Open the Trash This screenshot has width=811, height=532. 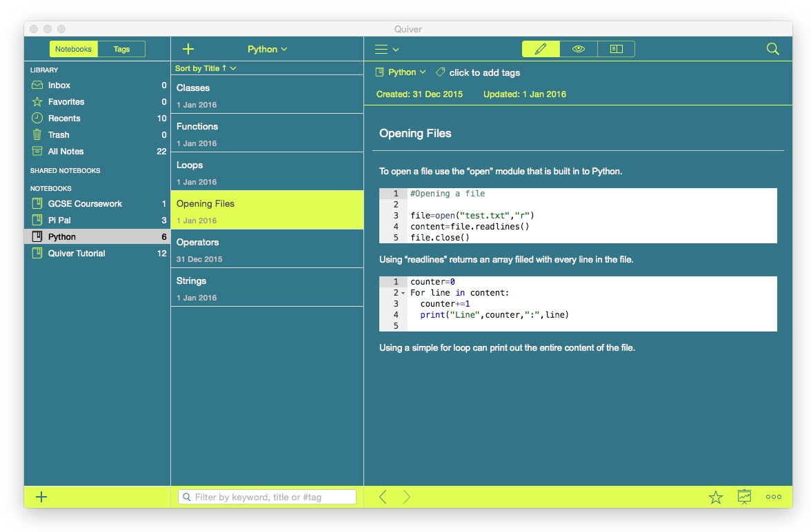(98, 135)
